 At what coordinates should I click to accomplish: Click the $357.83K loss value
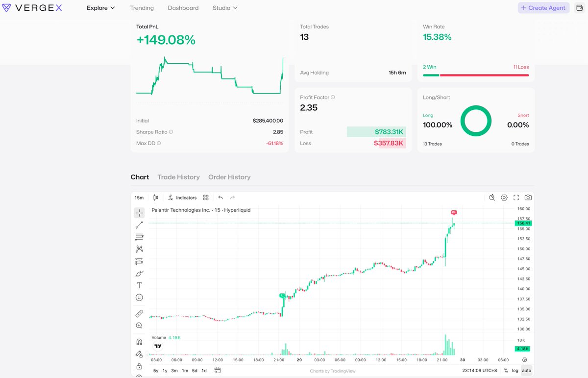[x=389, y=143]
